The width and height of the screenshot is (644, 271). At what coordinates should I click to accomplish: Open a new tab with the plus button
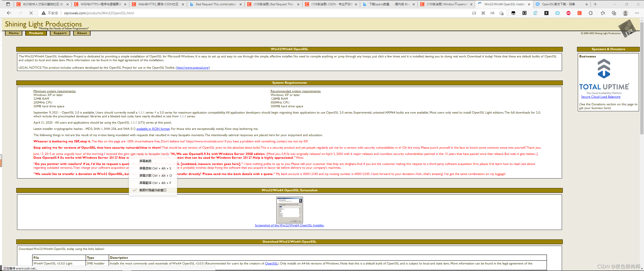595,4
